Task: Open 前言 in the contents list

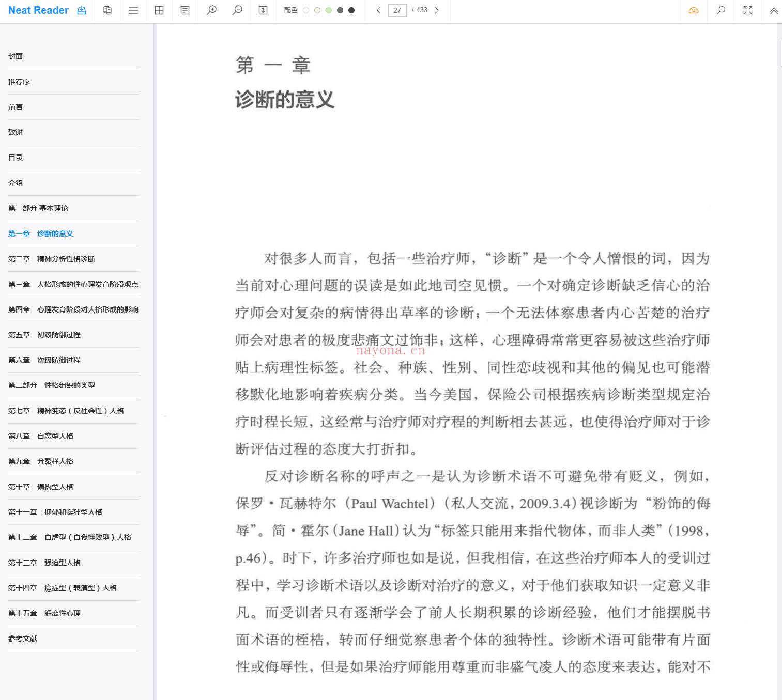Action: (16, 107)
